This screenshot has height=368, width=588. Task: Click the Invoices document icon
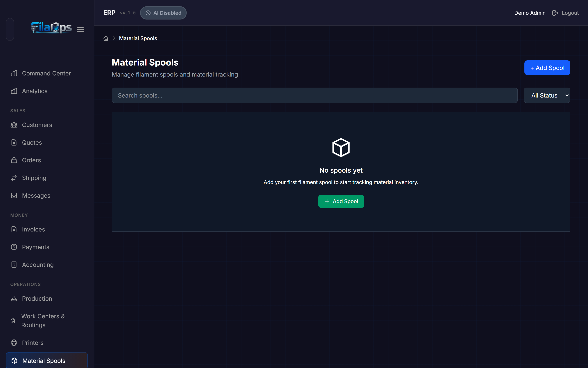14,229
